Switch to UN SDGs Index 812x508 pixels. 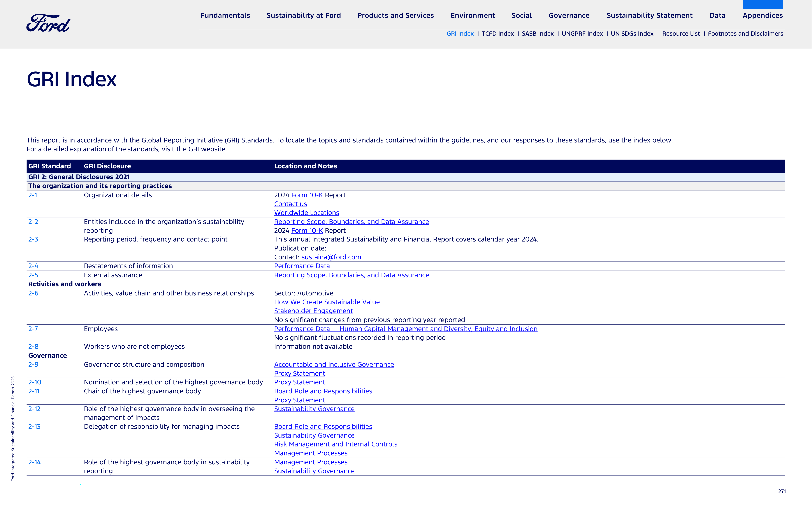(x=632, y=34)
